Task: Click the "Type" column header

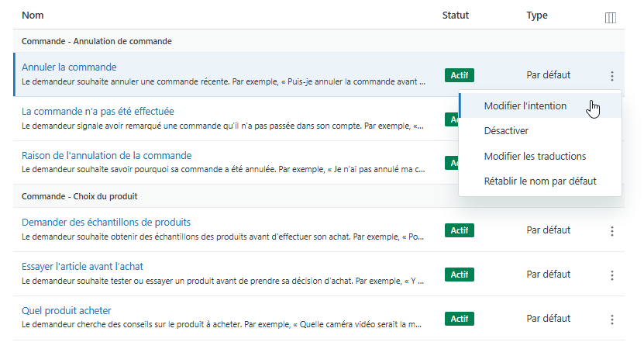Action: tap(537, 16)
